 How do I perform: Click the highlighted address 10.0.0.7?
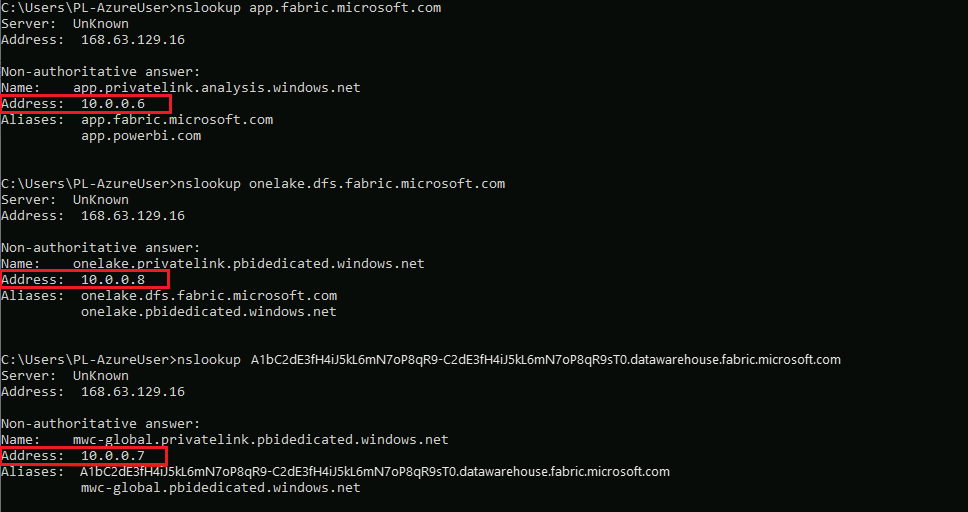pyautogui.click(x=112, y=456)
